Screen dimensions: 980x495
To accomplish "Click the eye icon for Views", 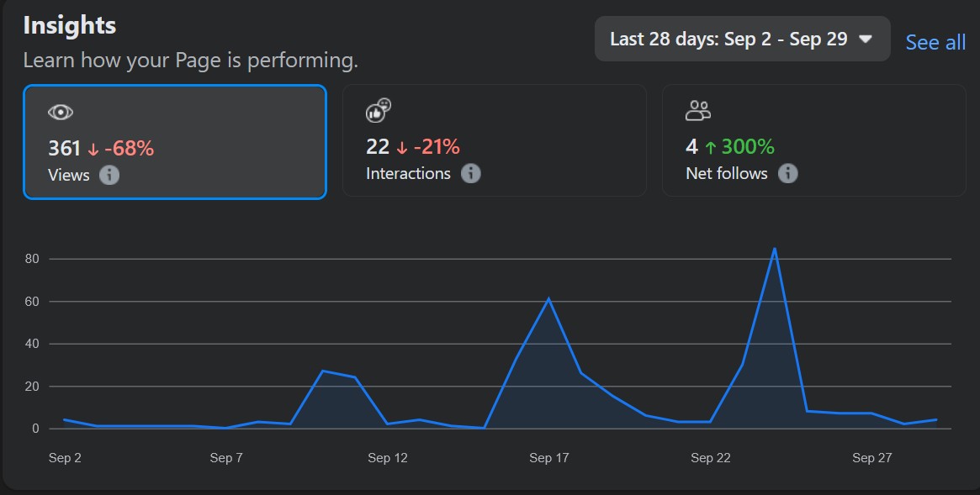I will [61, 113].
